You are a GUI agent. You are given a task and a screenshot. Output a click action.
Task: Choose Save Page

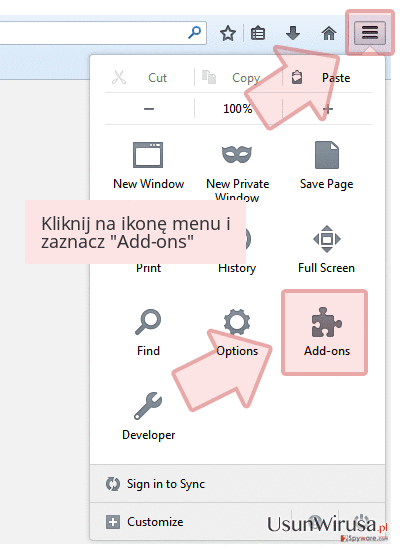[326, 166]
